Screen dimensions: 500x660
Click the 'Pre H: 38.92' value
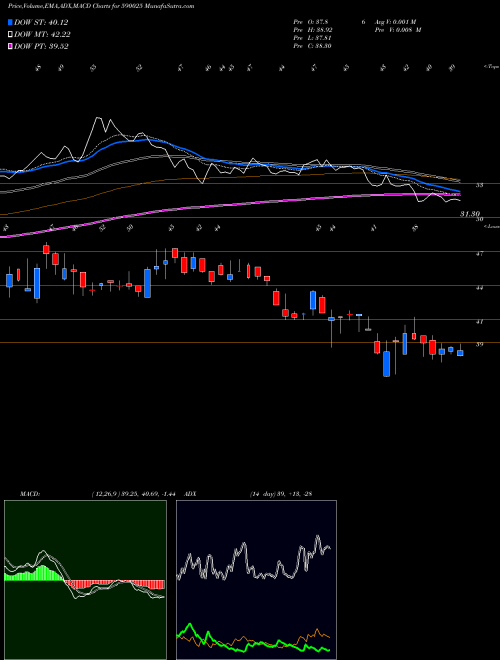313,30
